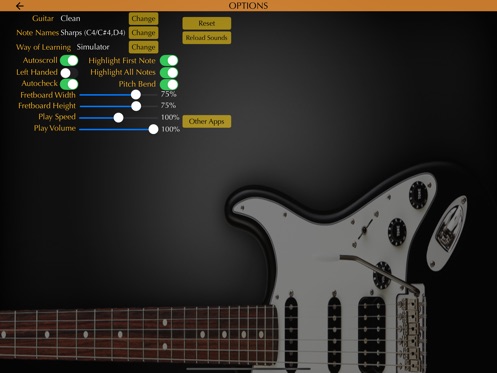
Task: Click the Reload Sounds button
Action: click(x=207, y=38)
